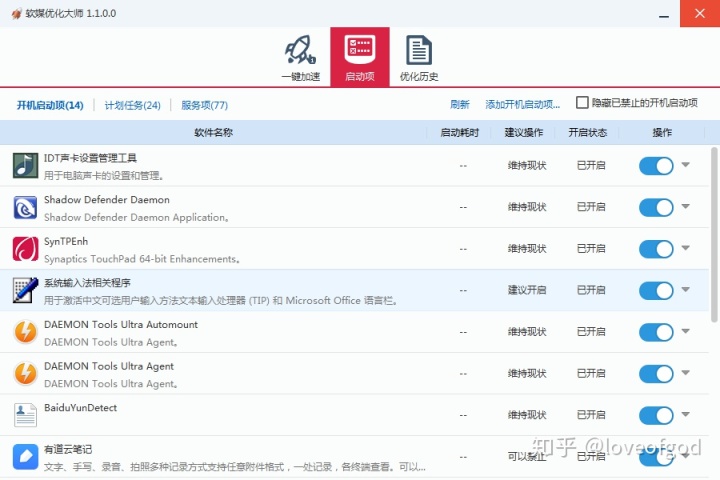
Task: Select the 启动项 tab icon
Action: pos(360,57)
